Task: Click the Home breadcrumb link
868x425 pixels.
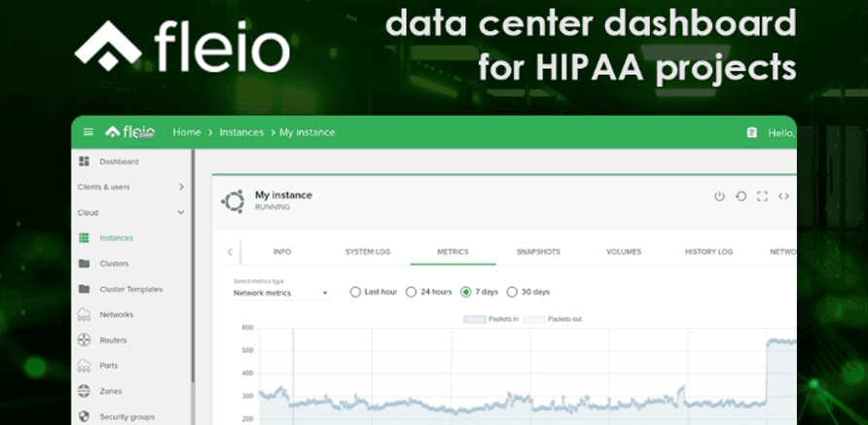Action: [187, 132]
